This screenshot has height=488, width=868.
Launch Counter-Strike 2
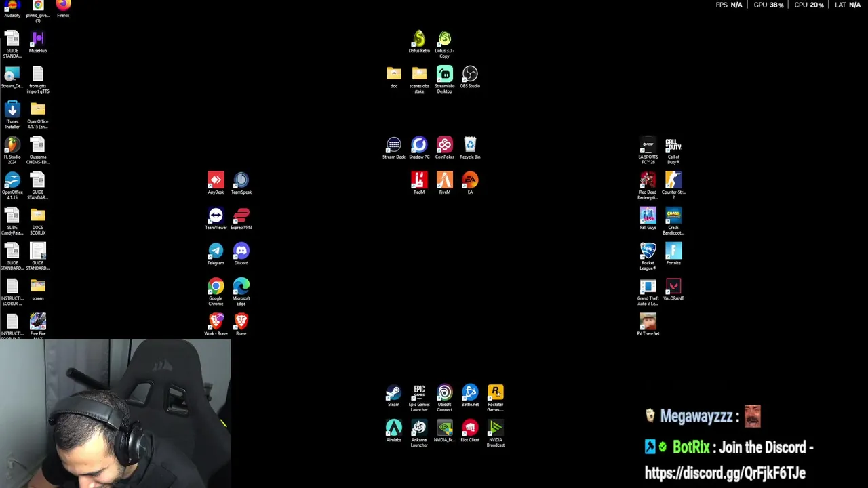[x=673, y=186]
